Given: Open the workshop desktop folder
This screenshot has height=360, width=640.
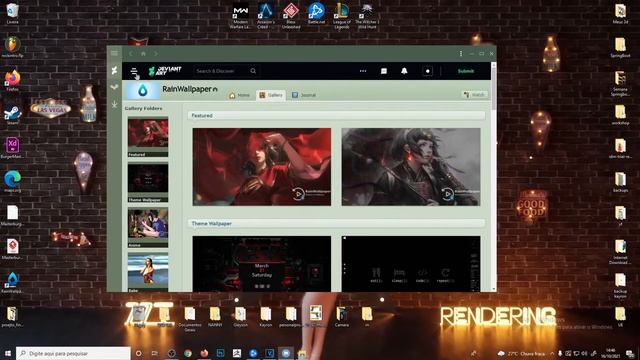Looking at the screenshot, I should 620,115.
